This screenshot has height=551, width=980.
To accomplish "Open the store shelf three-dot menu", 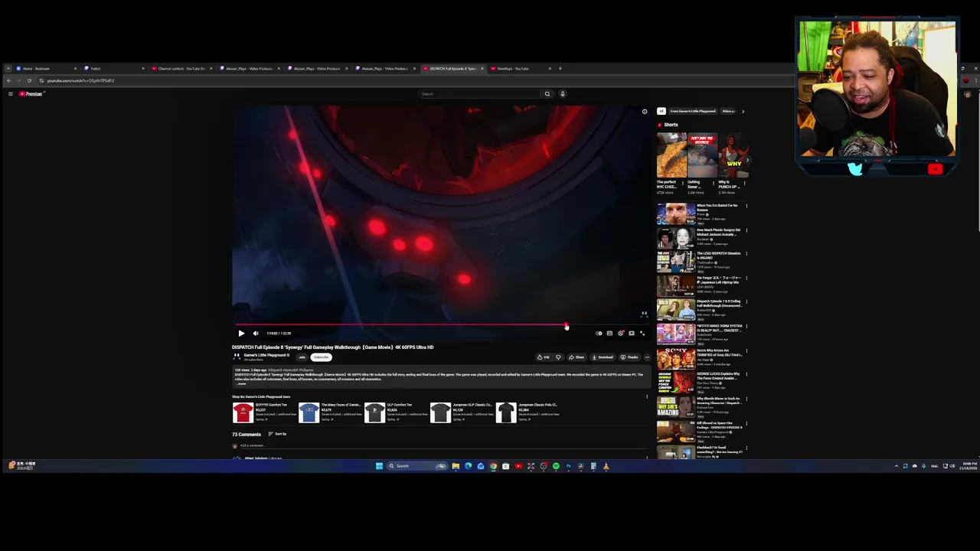I will pyautogui.click(x=647, y=396).
